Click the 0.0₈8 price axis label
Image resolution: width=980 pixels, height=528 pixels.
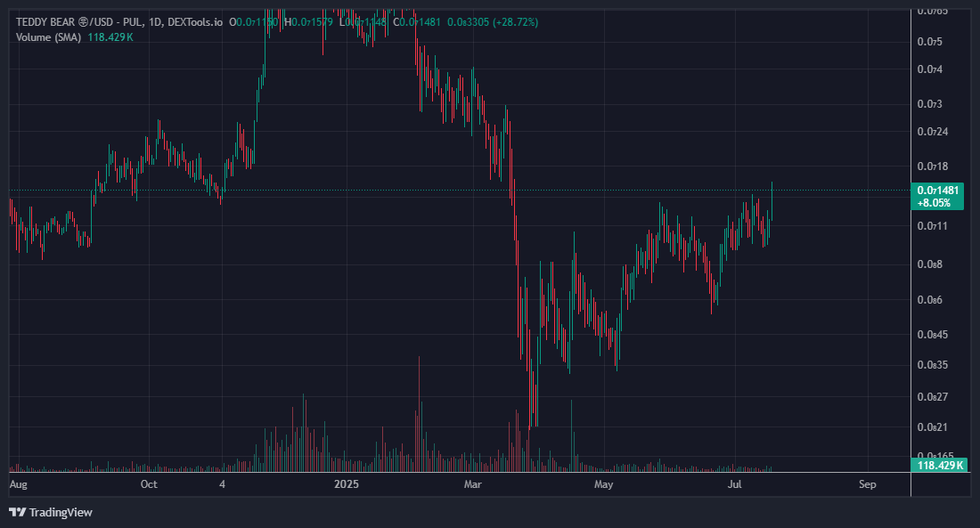click(929, 264)
